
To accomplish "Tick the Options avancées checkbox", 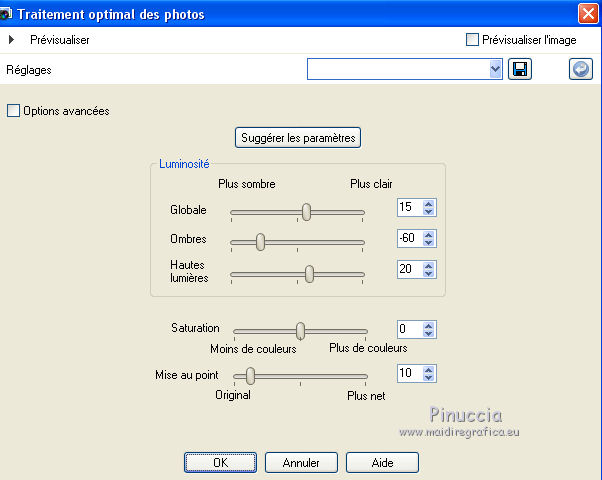I will point(13,111).
